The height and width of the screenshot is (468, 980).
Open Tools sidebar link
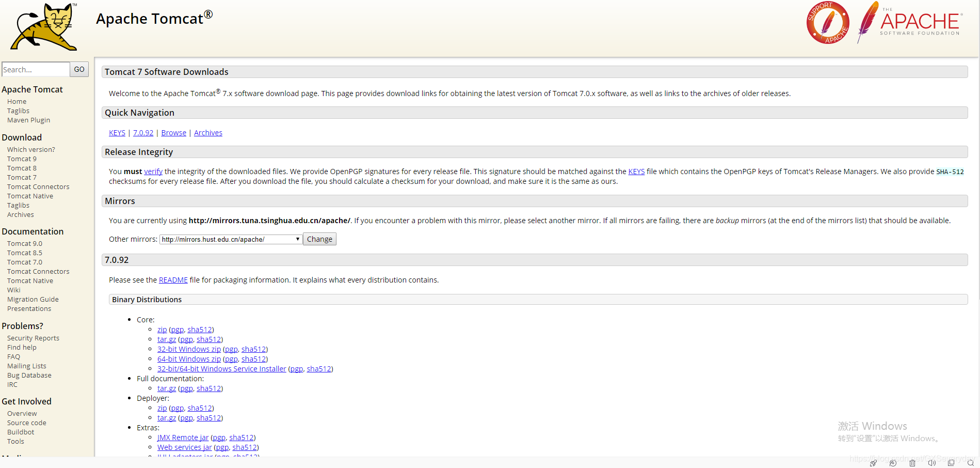(15, 442)
